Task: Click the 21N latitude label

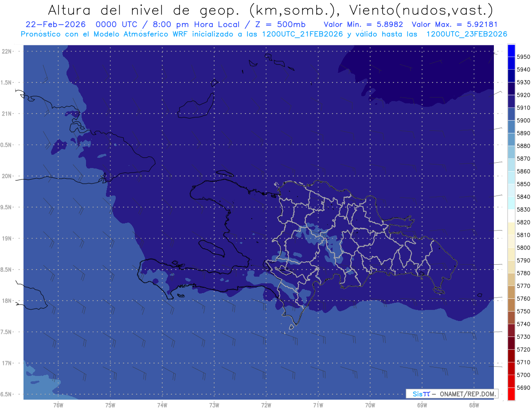Action: coord(6,114)
